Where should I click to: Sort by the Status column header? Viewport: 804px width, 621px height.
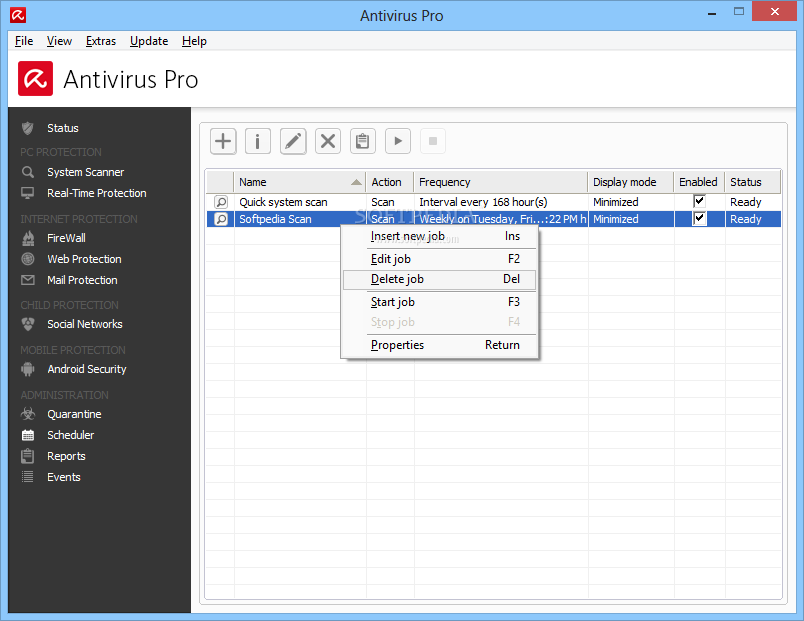753,182
